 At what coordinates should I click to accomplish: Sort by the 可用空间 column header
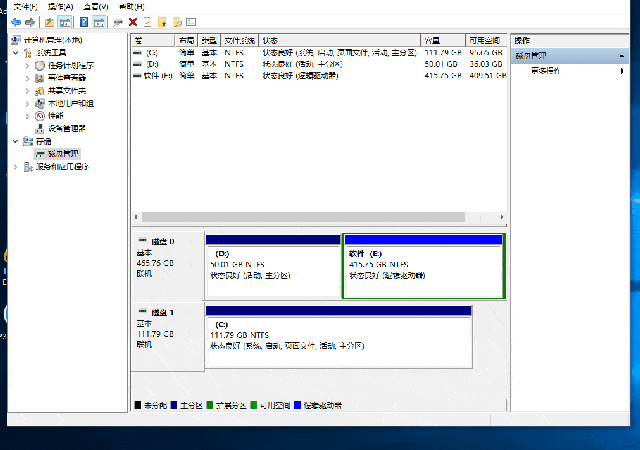point(486,40)
